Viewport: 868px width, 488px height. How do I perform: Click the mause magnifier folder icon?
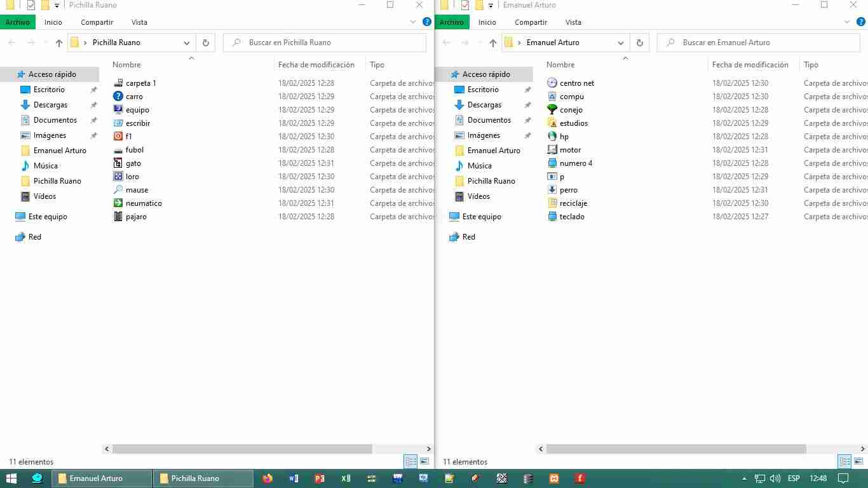(x=118, y=190)
